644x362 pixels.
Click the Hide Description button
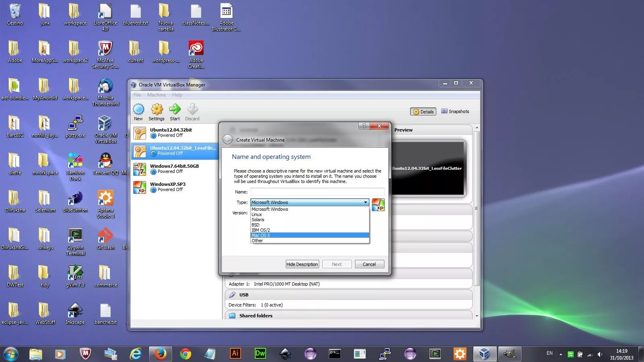pyautogui.click(x=302, y=264)
